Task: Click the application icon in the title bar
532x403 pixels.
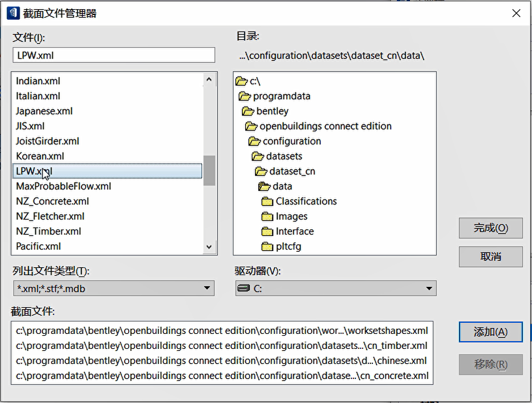Action: (13, 13)
